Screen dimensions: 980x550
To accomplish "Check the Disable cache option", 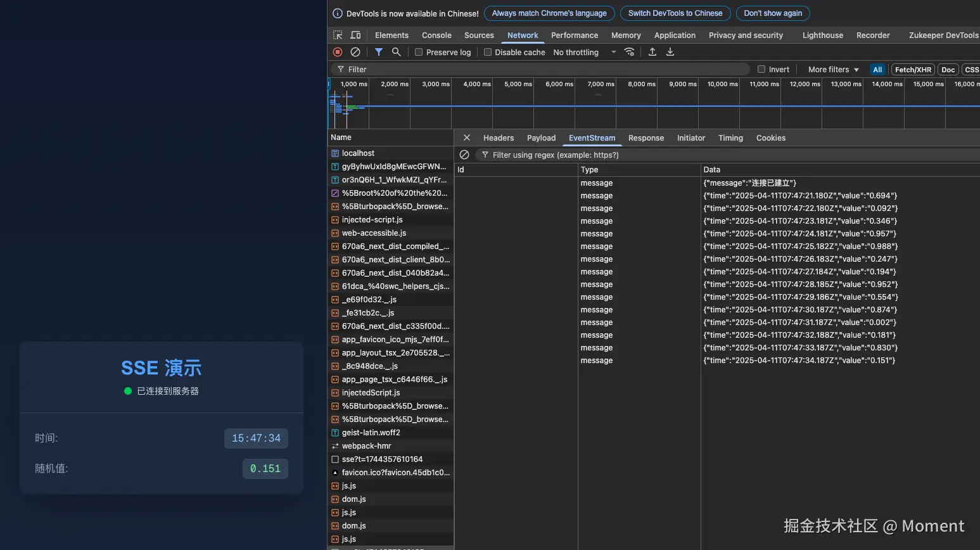I will (488, 53).
